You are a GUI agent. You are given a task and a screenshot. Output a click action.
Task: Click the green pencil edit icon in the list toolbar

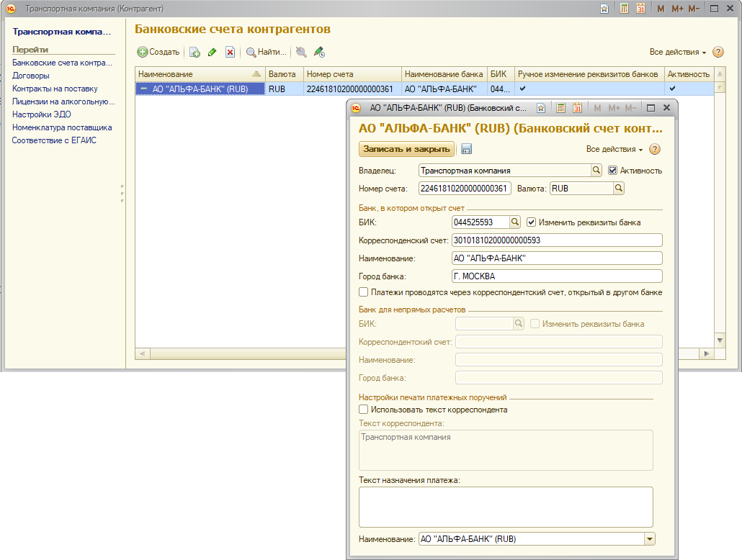pos(213,52)
